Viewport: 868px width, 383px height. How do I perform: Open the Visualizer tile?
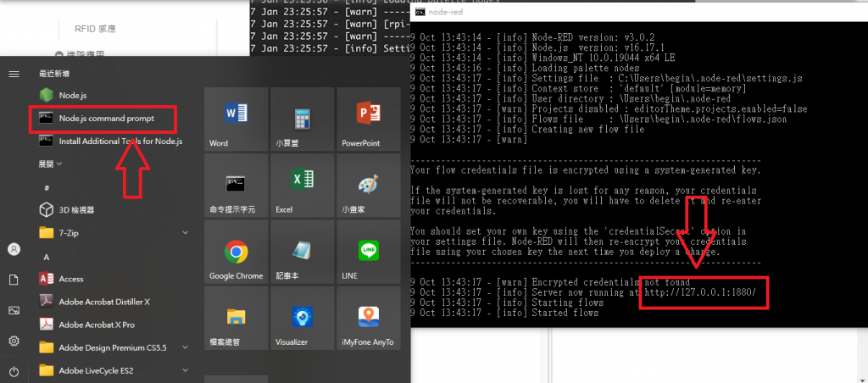click(x=302, y=319)
